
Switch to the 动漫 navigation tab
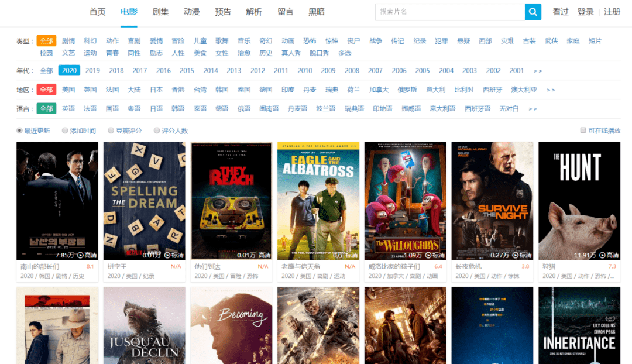[x=192, y=12]
